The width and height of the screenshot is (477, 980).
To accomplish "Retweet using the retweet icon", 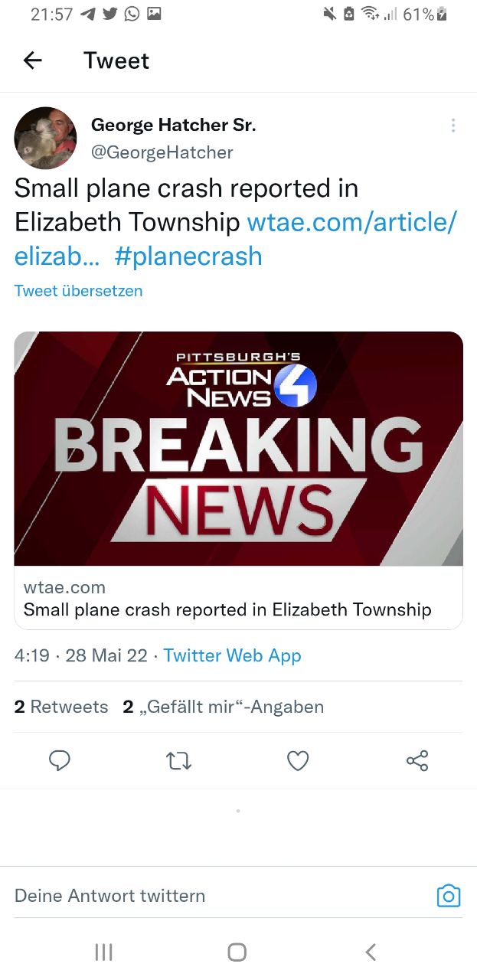I will (x=178, y=760).
